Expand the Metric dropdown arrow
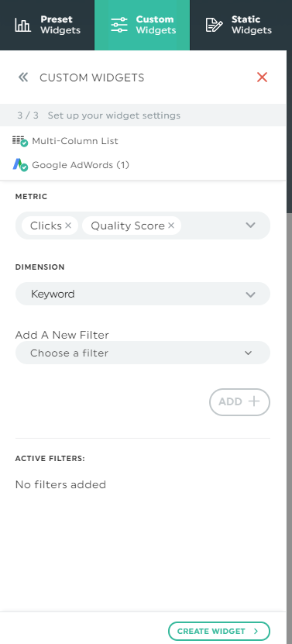This screenshot has height=644, width=292. click(x=250, y=225)
